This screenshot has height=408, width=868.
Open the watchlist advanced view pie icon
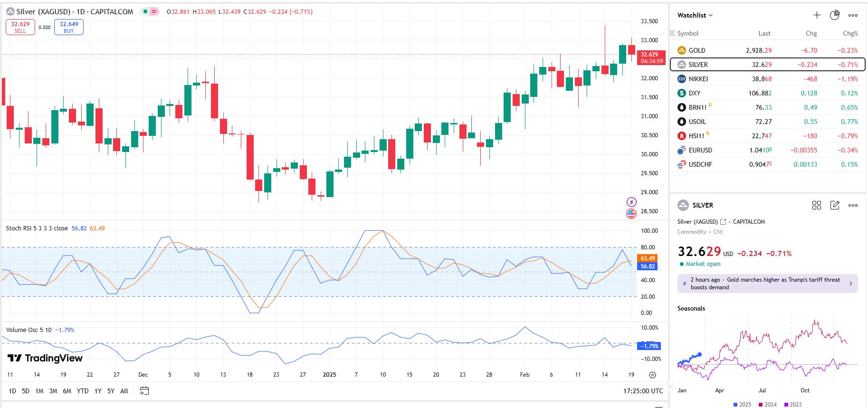coord(835,15)
